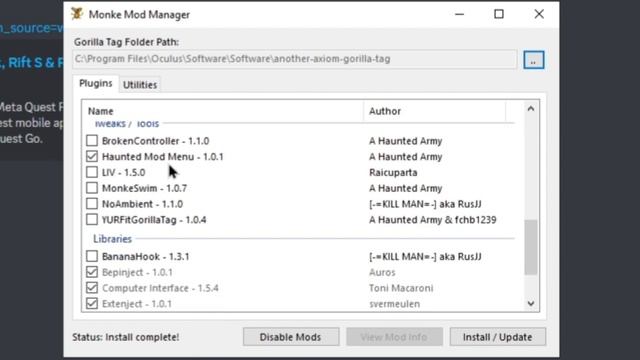This screenshot has height=360, width=640.
Task: Minimize the Monke Mod Manager window
Action: click(460, 14)
